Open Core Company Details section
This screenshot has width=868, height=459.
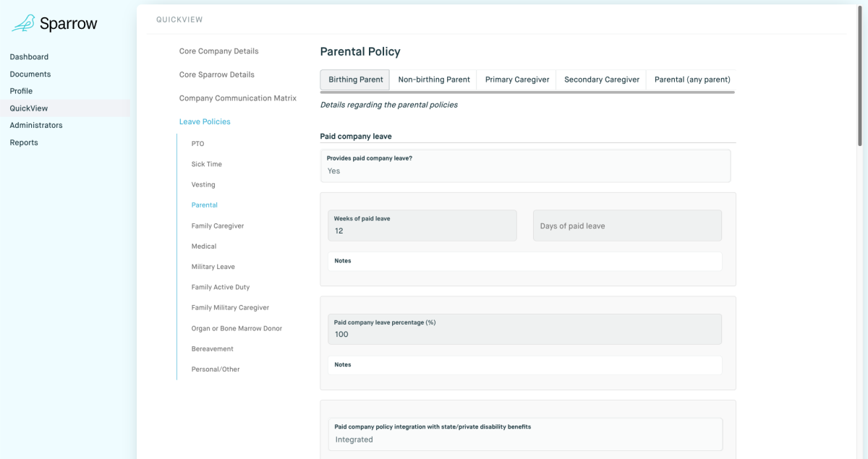pos(218,52)
